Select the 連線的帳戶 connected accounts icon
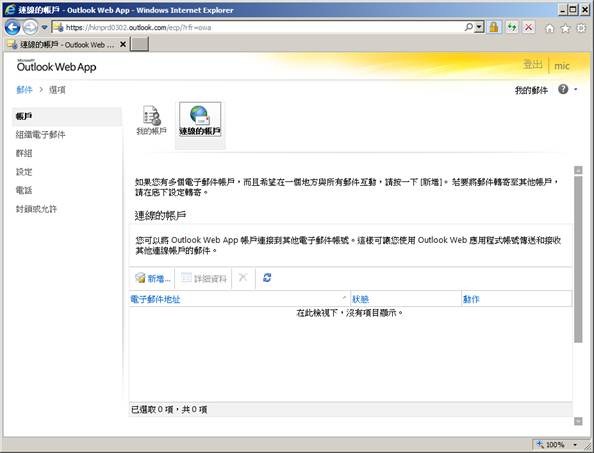 pos(200,120)
